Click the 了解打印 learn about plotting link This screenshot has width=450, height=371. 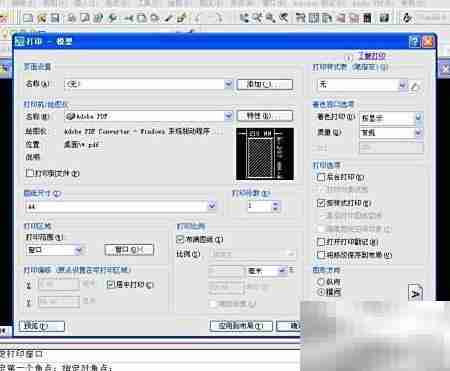click(372, 56)
